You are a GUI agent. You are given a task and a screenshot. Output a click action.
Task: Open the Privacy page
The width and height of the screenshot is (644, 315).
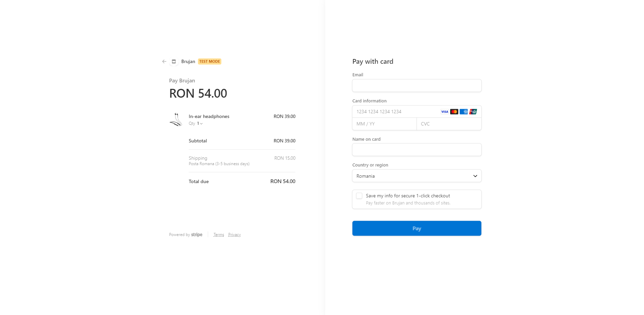(234, 234)
